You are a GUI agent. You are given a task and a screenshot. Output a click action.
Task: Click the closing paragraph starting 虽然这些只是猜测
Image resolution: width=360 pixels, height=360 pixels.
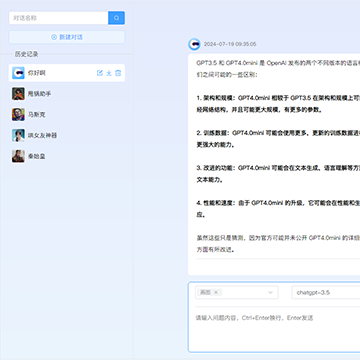coord(278,244)
